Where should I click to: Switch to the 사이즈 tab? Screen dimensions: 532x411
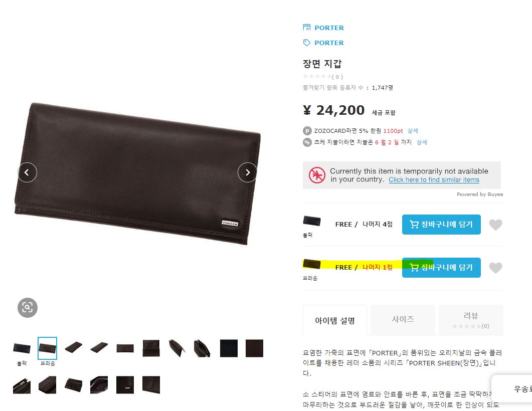[403, 319]
